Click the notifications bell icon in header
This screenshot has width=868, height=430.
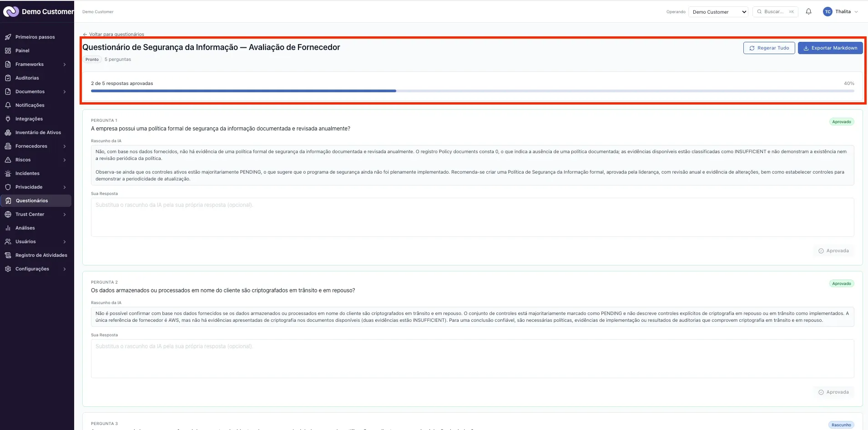point(808,12)
